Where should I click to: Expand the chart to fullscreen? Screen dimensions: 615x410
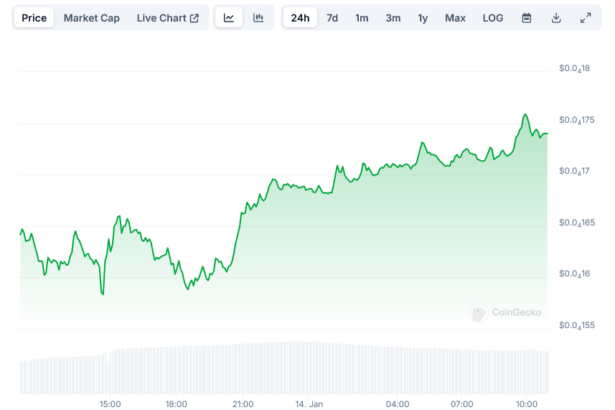[x=586, y=18]
